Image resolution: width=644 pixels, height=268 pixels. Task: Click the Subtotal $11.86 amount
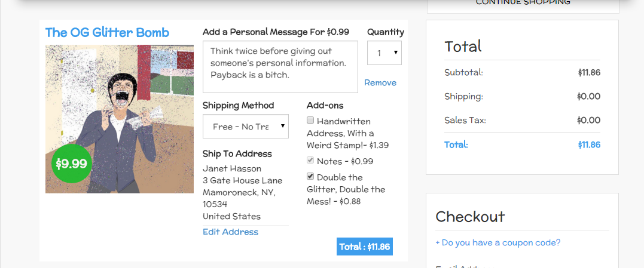588,73
